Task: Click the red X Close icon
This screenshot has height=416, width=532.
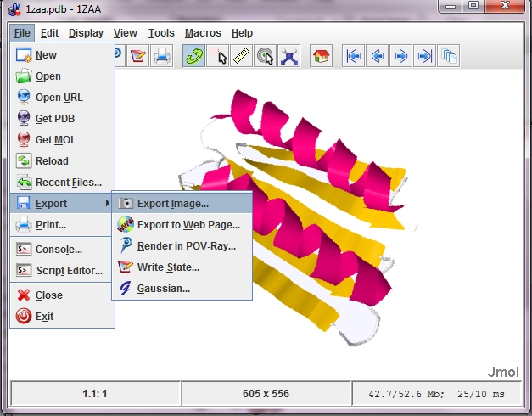Action: pyautogui.click(x=24, y=295)
